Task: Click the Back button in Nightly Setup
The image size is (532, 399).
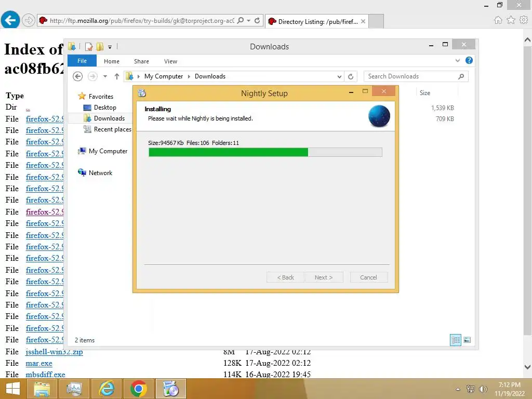Action: tap(286, 277)
